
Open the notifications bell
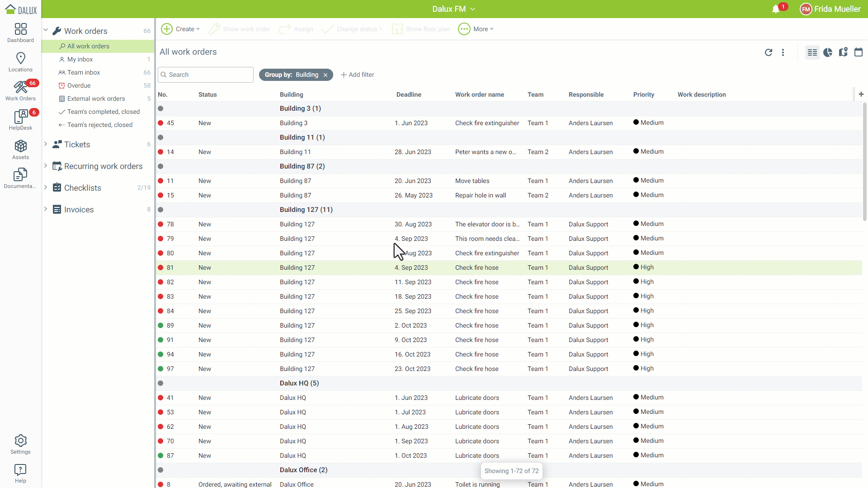(x=776, y=9)
